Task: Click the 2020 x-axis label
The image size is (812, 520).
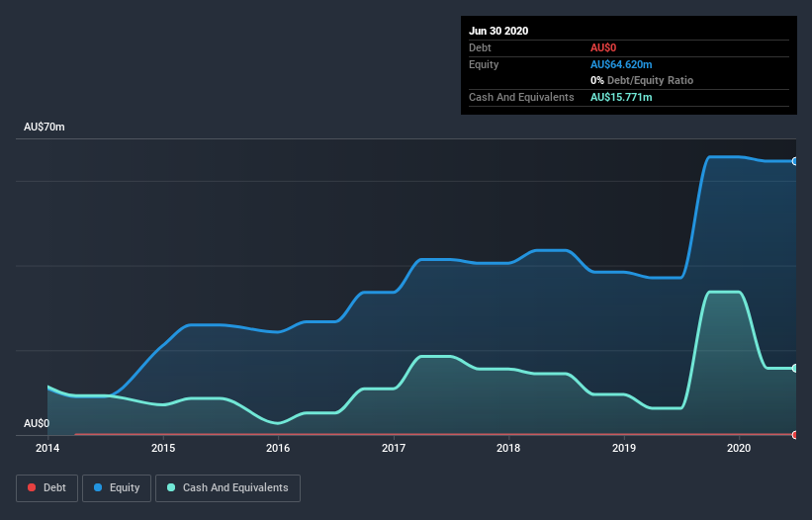Action: [739, 448]
